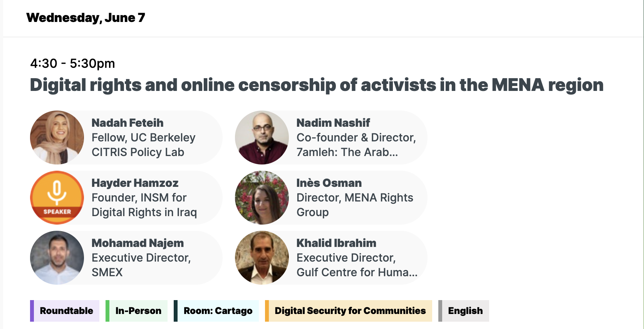Screen dimensions: 644x329
Task: Open Nadah Feteih's round profile photo
Action: pyautogui.click(x=57, y=138)
